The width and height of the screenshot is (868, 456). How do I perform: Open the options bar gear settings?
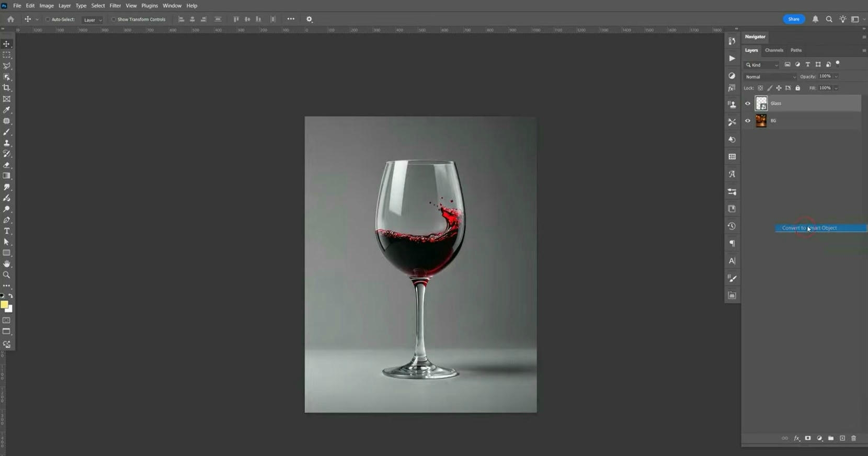pos(310,19)
